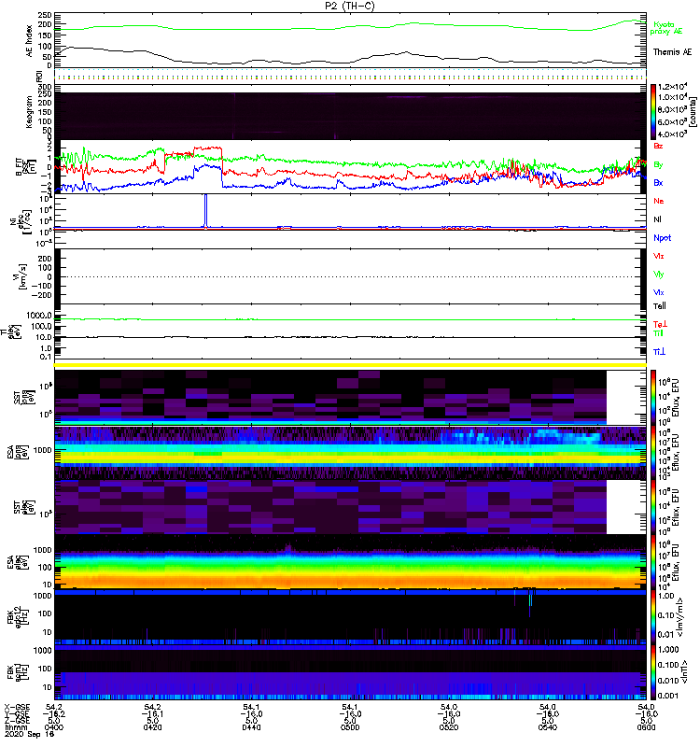Click the "Keogram" y-axis label
This screenshot has height=747, width=700.
[30, 112]
